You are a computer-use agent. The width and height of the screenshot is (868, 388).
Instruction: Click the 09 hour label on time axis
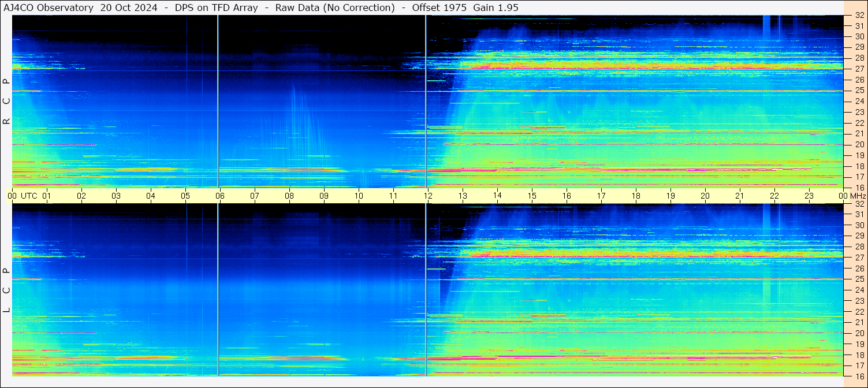point(324,196)
